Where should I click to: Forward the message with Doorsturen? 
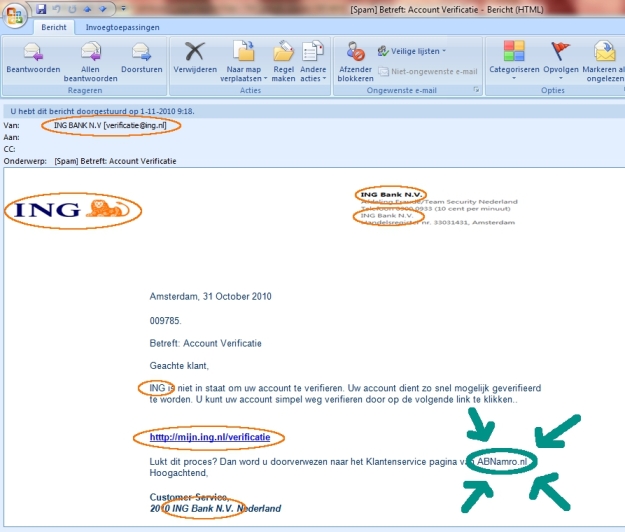click(142, 59)
